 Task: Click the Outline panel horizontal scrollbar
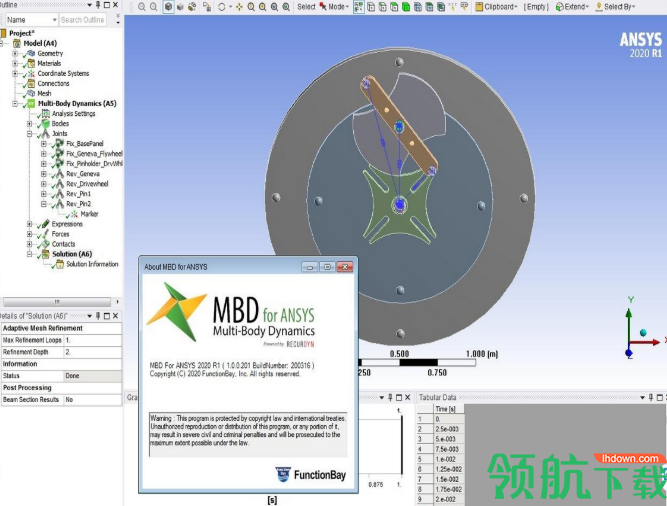57,302
